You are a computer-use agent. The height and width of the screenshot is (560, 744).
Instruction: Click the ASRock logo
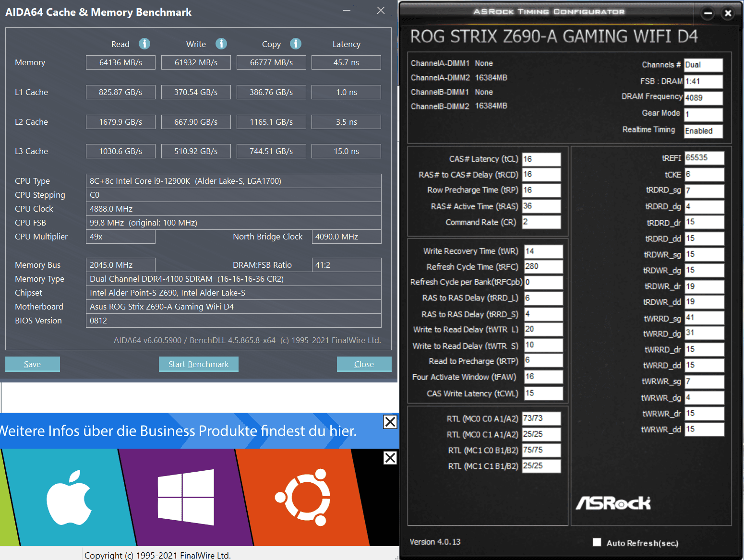click(x=613, y=503)
